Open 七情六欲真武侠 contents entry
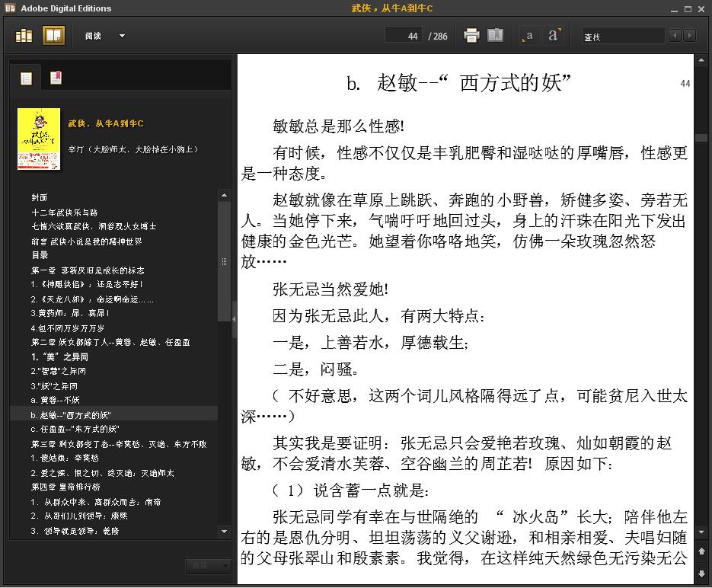 (94, 226)
